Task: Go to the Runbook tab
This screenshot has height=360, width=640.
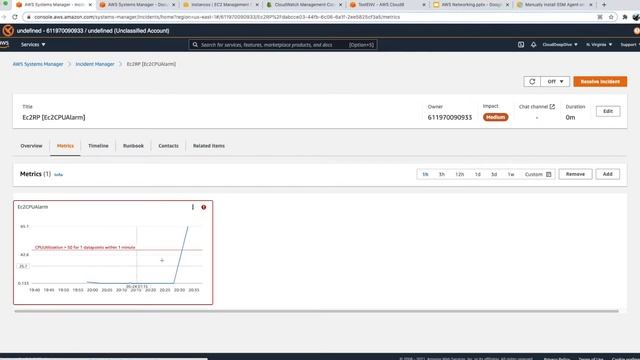Action: click(133, 146)
